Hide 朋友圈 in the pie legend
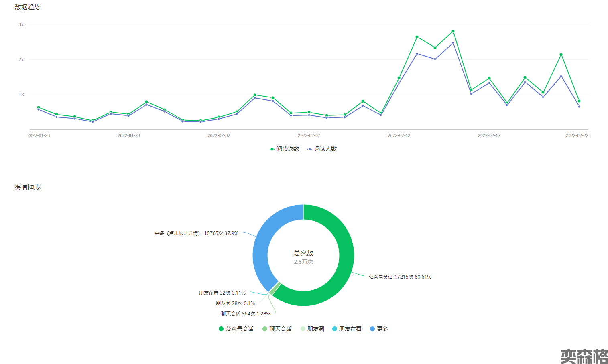608x364 pixels. 312,329
